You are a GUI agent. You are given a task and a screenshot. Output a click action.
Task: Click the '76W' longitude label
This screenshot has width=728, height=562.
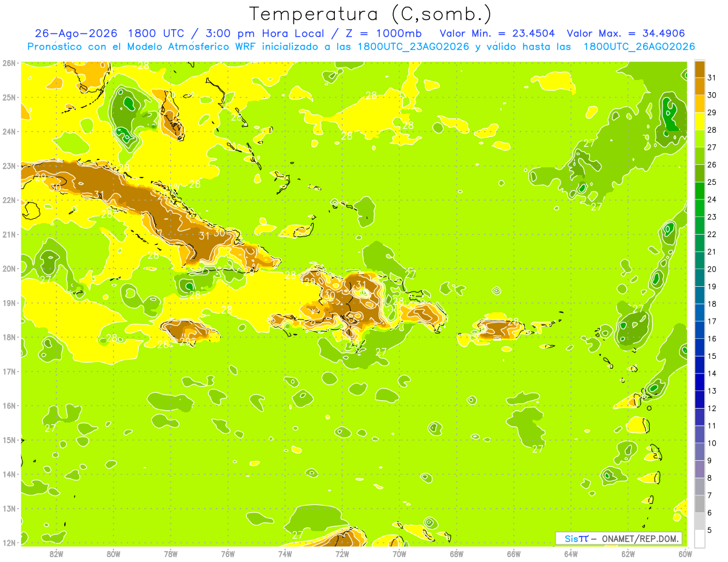pos(228,553)
